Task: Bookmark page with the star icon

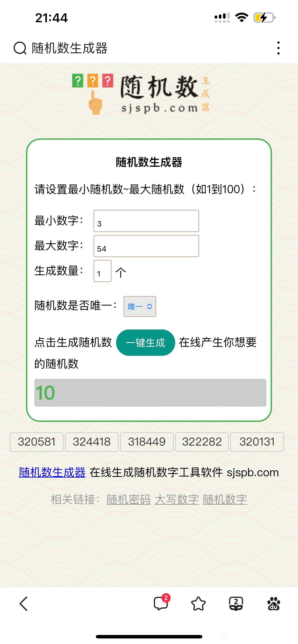Action: (198, 604)
